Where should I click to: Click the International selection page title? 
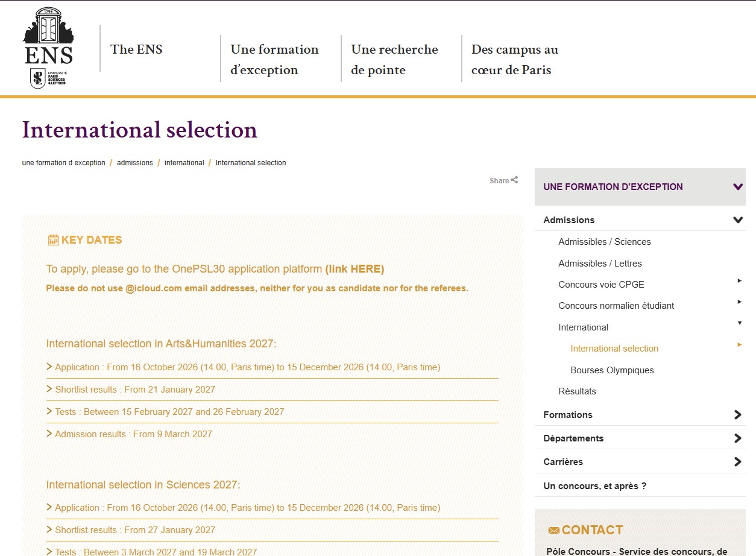click(140, 130)
